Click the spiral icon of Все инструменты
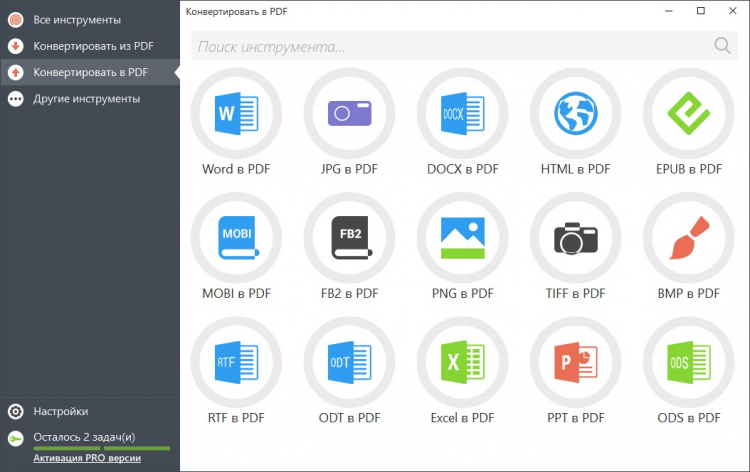Screen dimensions: 750x472 (x=16, y=20)
